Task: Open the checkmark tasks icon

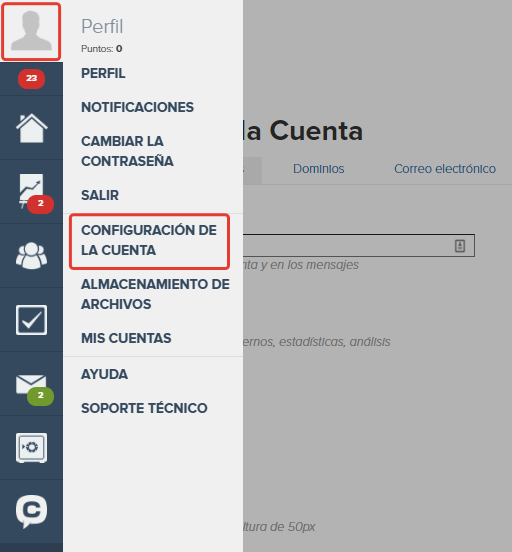Action: pos(31,320)
